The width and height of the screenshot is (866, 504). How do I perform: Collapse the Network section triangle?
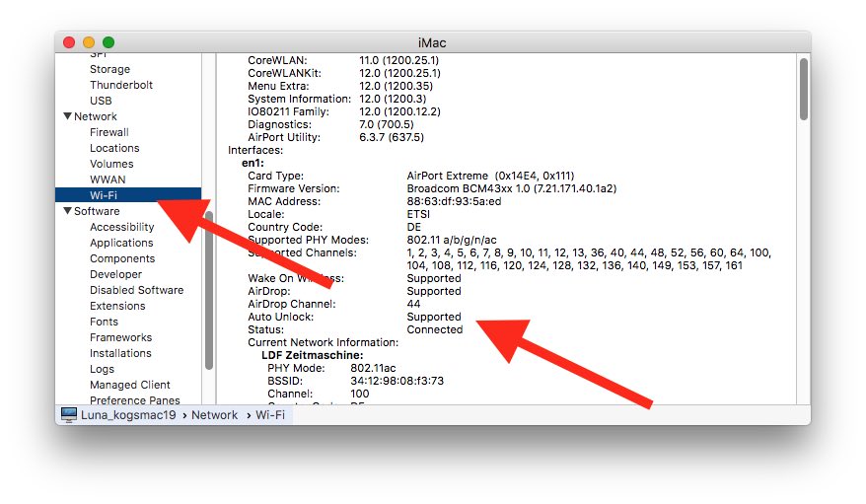click(x=67, y=116)
